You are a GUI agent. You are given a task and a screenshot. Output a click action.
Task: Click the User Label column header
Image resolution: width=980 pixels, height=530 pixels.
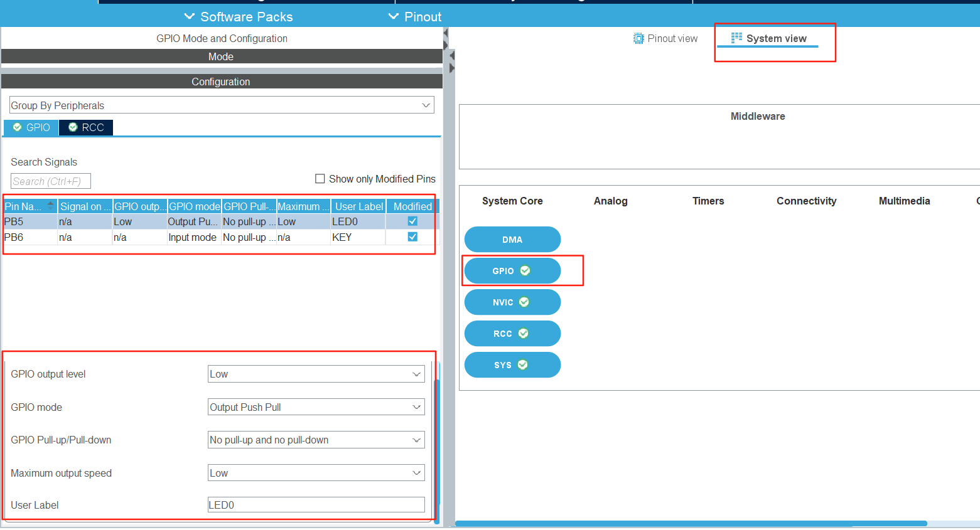[x=358, y=206]
